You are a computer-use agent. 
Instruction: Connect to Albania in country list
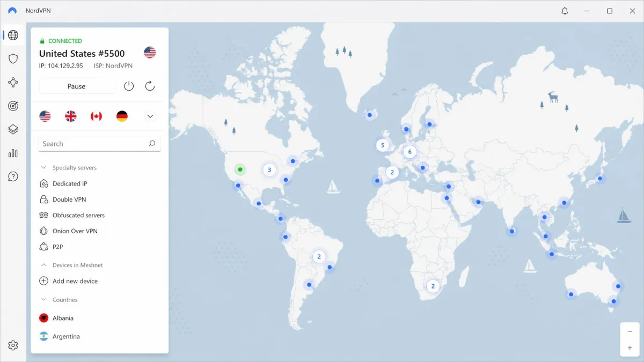[x=63, y=318]
